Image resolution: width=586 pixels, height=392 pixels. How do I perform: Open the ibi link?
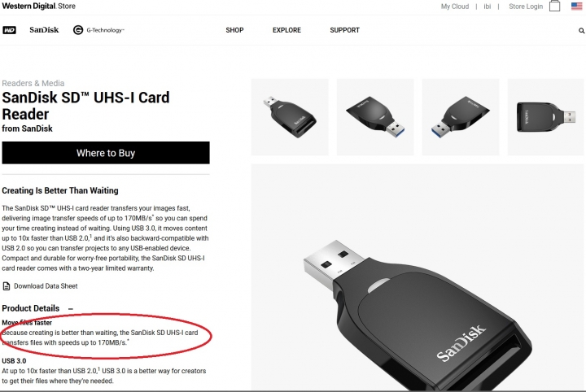pyautogui.click(x=488, y=7)
